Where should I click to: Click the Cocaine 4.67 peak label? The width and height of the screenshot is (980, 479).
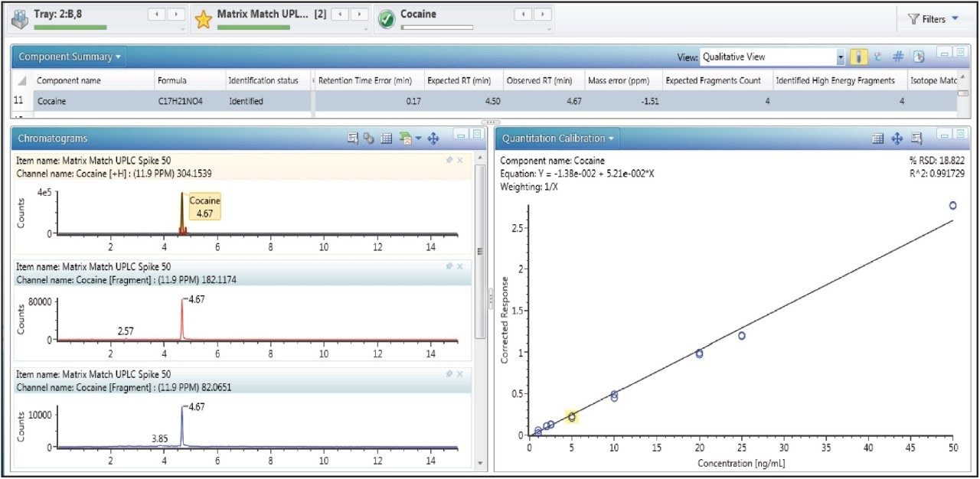click(x=204, y=207)
